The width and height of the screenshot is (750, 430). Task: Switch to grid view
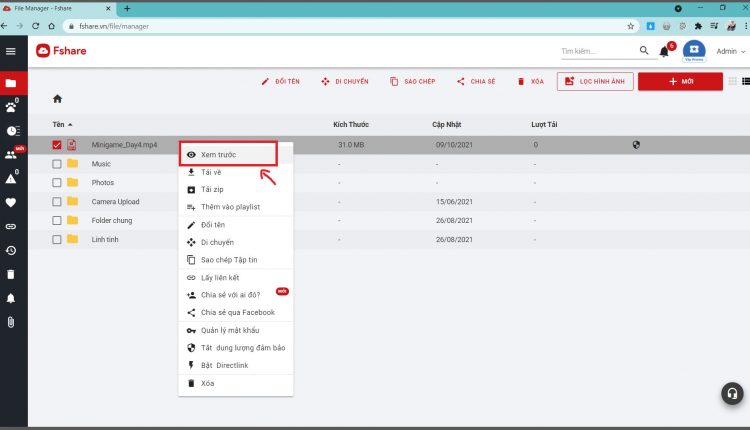732,81
